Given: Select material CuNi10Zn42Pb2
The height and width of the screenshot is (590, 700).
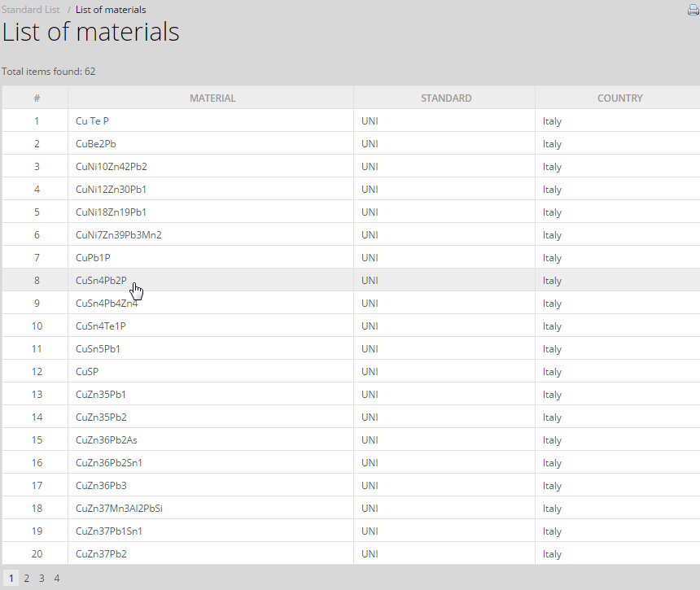Looking at the screenshot, I should pos(111,167).
